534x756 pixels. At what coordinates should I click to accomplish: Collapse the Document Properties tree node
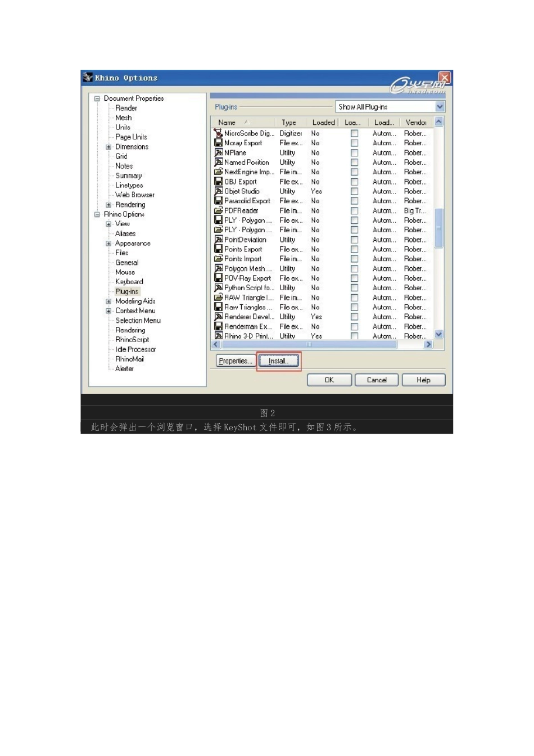(x=97, y=98)
